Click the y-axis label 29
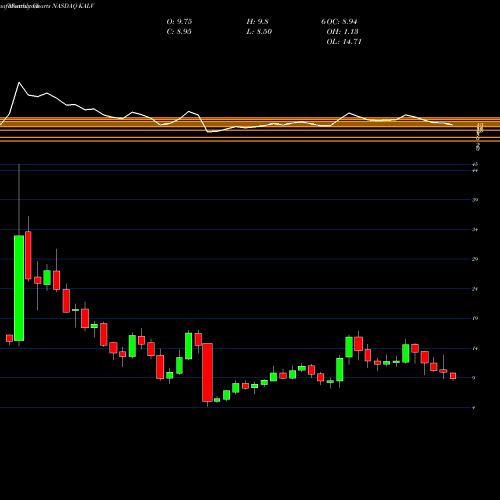500x500 pixels. pos(475,259)
